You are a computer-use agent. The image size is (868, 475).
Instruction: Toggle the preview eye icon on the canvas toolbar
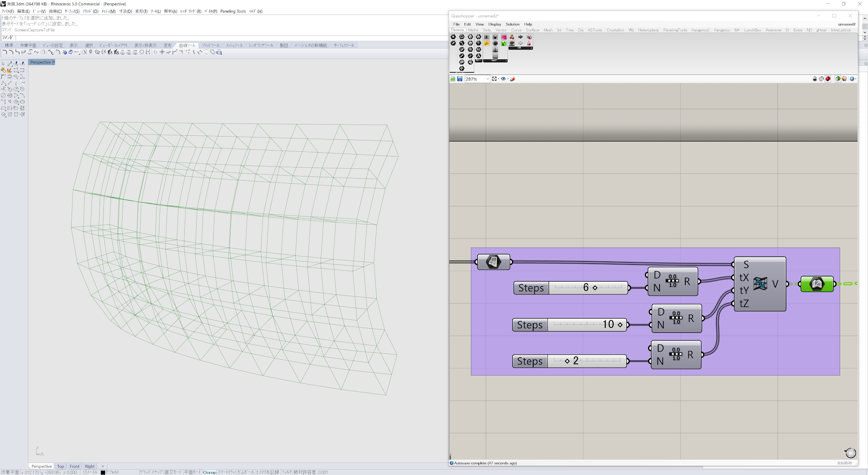[504, 79]
